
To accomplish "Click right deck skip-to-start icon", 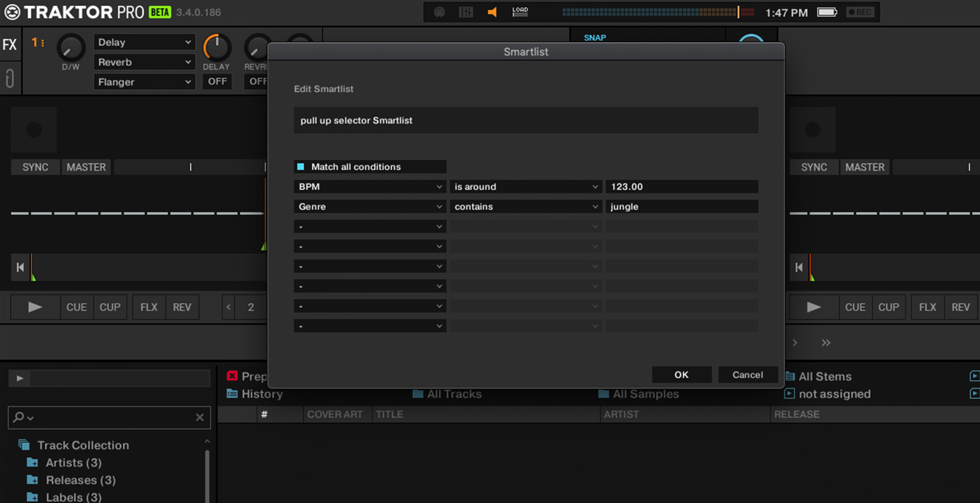I will point(799,267).
